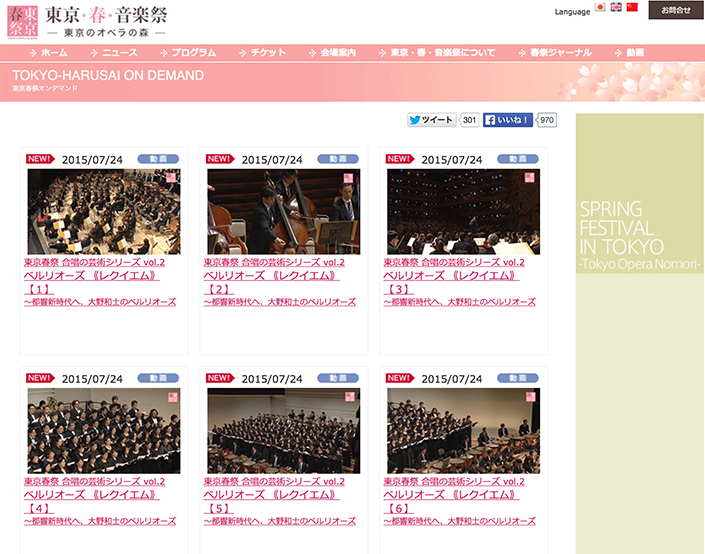Open choir and timpani thumbnail for part 【6】

(x=464, y=431)
